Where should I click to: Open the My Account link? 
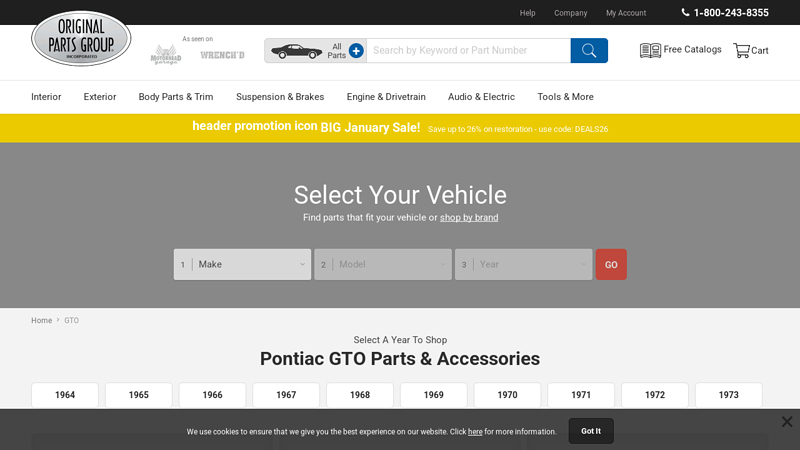coord(626,13)
